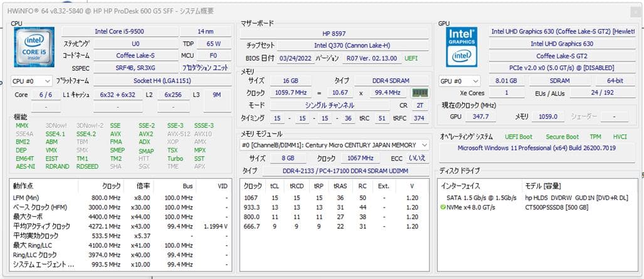The height and width of the screenshot is (279, 644).
Task: Click the SSPEC SRF4B, SR3XG field
Action: (x=135, y=68)
